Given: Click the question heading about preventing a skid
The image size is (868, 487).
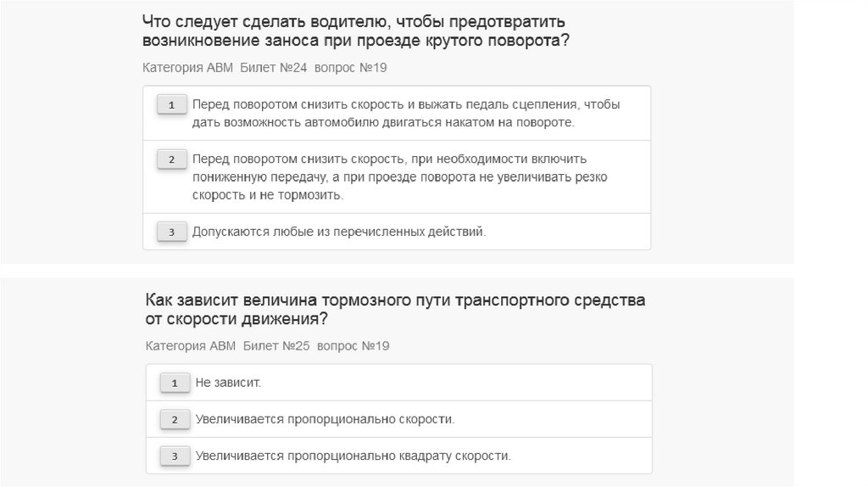Looking at the screenshot, I should [355, 31].
